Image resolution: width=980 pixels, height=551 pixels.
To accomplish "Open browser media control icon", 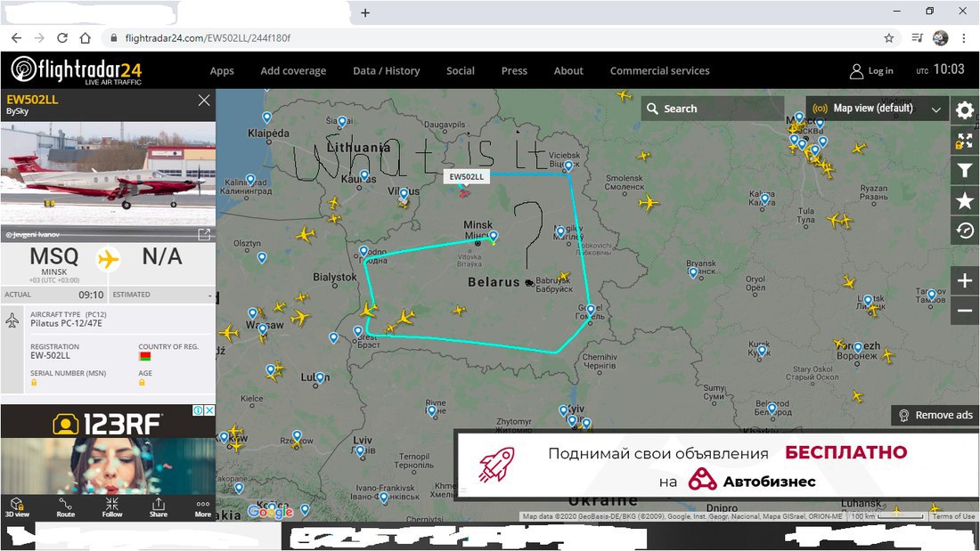I will point(917,38).
